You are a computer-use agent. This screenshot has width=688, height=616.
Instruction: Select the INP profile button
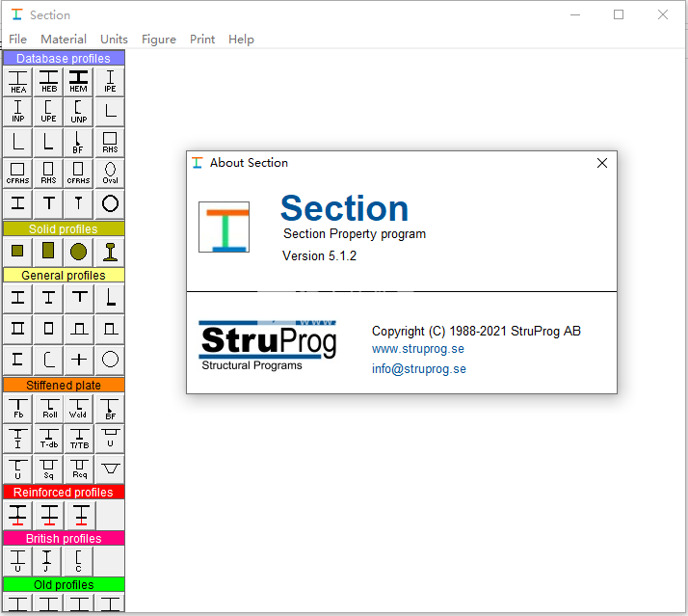(17, 112)
